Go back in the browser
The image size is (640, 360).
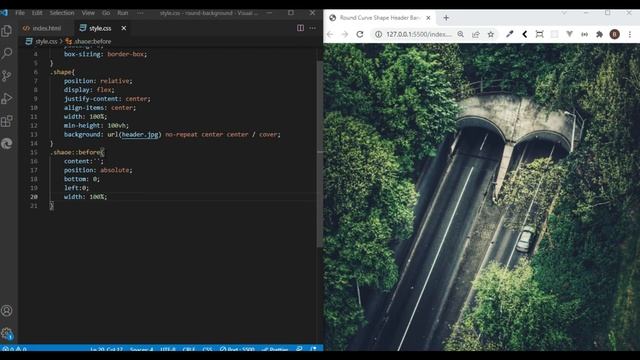[x=330, y=34]
